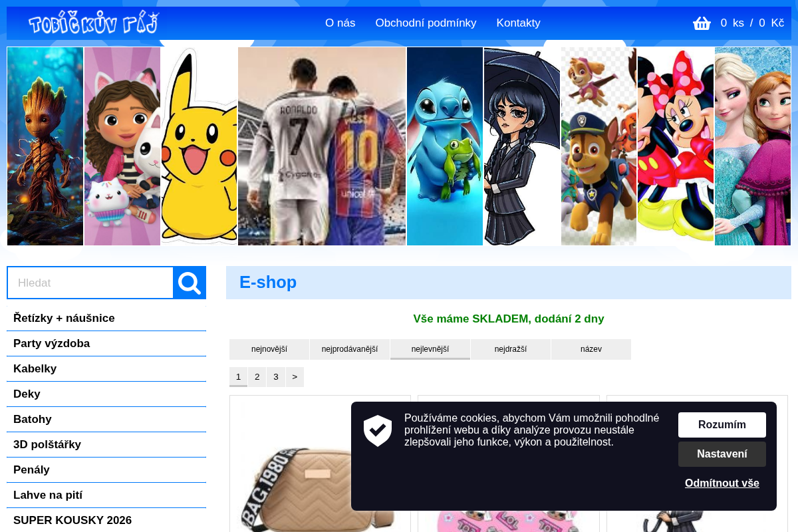Advance to next page with the arrow
Image resolution: width=798 pixels, height=532 pixels.
click(295, 377)
